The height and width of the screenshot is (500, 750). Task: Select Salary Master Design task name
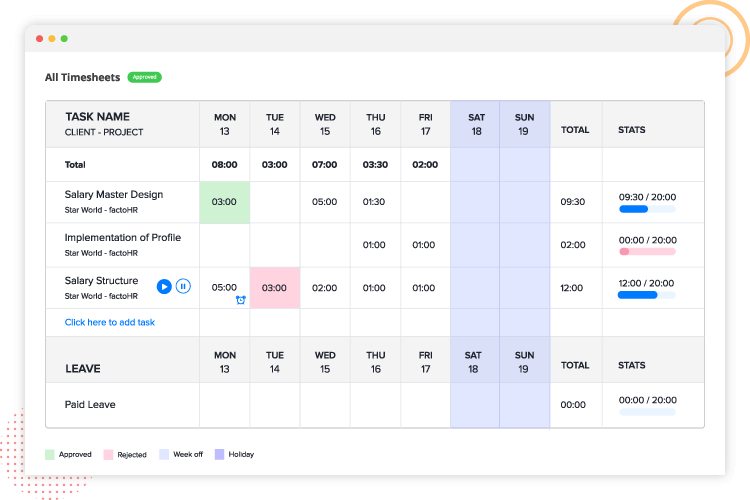114,195
